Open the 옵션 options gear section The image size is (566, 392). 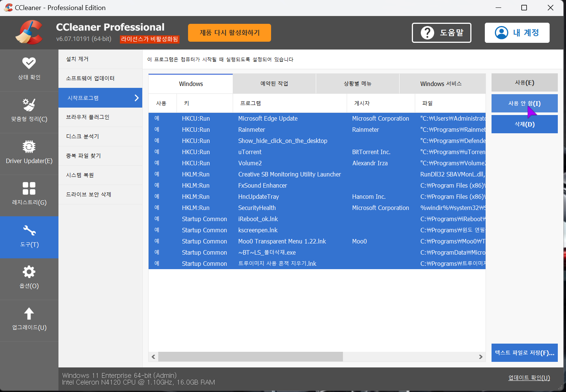click(29, 279)
